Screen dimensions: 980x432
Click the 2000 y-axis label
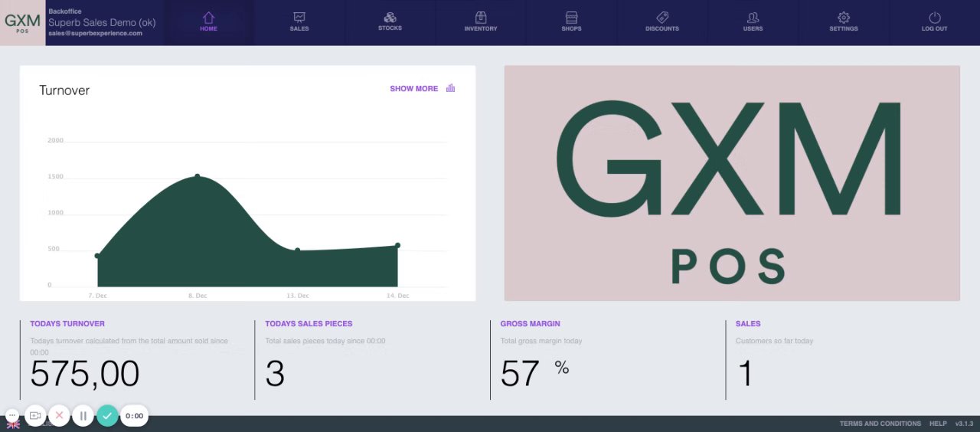(55, 141)
